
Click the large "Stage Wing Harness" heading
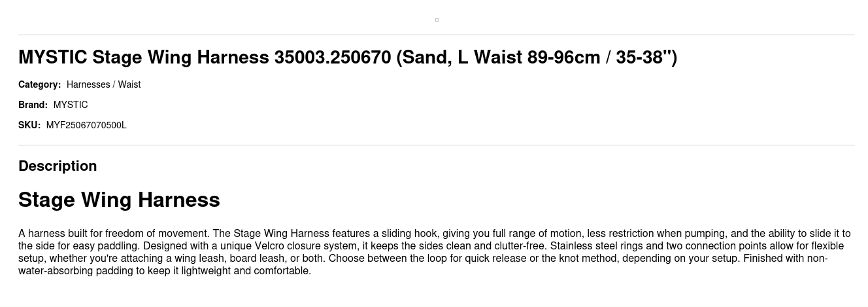119,200
